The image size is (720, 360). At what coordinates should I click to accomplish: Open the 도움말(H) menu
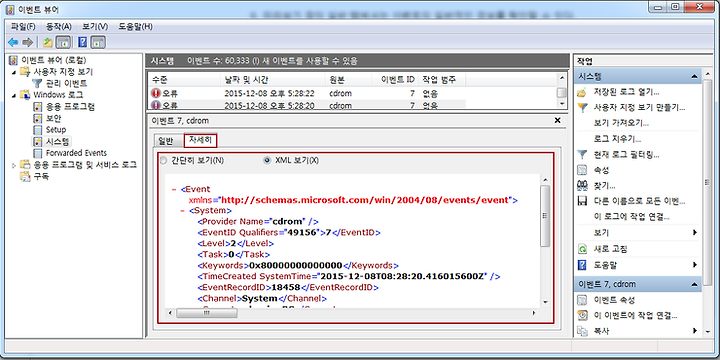pos(135,27)
